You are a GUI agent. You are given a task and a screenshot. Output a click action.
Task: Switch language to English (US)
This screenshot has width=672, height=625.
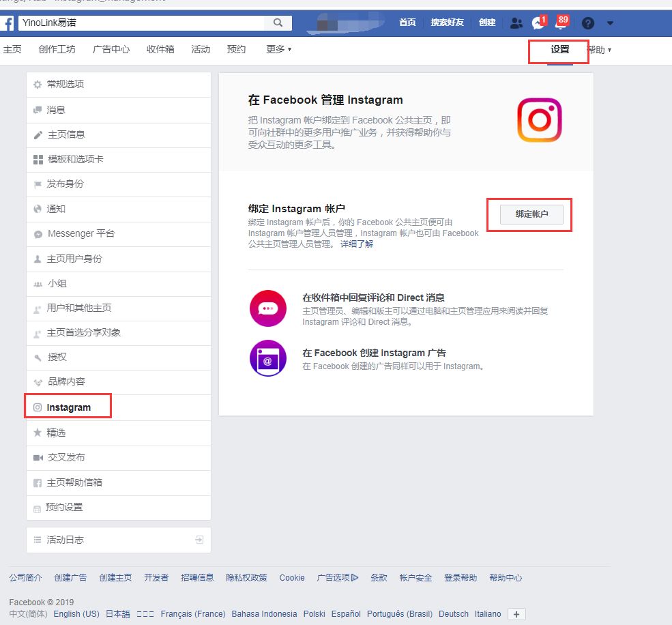point(76,614)
